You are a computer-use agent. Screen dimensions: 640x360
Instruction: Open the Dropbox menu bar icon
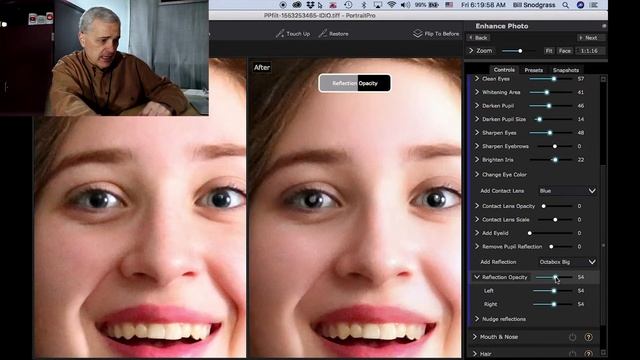tap(311, 5)
